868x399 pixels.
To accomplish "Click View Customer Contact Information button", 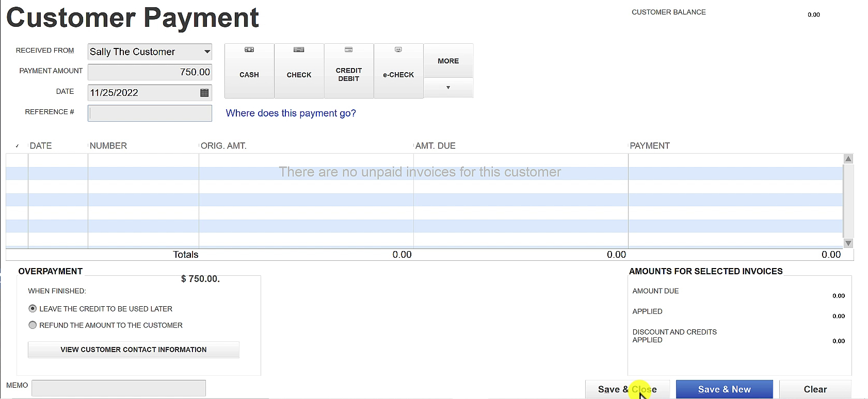I will coord(134,350).
